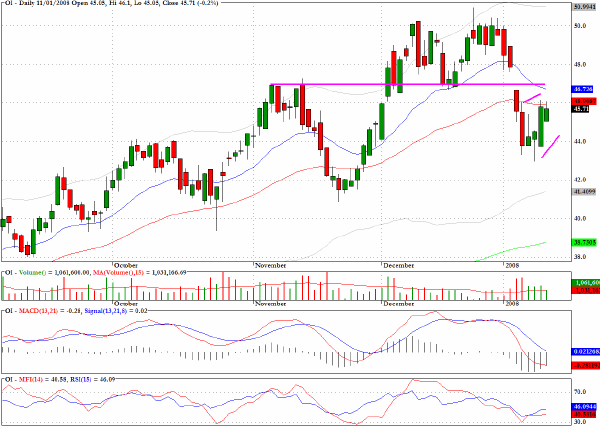The height and width of the screenshot is (428, 600).
Task: Click the October label under volume panel
Action: (126, 304)
